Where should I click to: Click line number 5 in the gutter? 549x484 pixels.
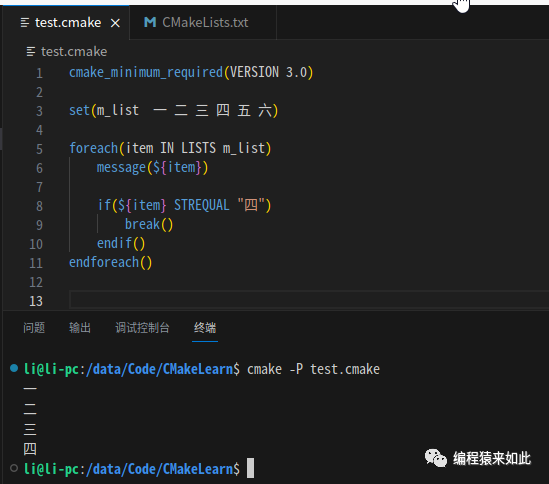(x=40, y=149)
